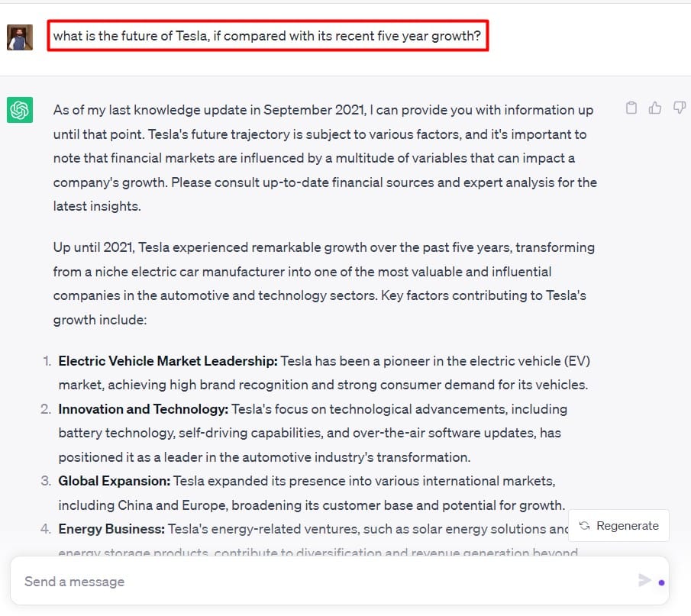This screenshot has width=691, height=616.
Task: Give the response a thumbs down
Action: pyautogui.click(x=679, y=108)
